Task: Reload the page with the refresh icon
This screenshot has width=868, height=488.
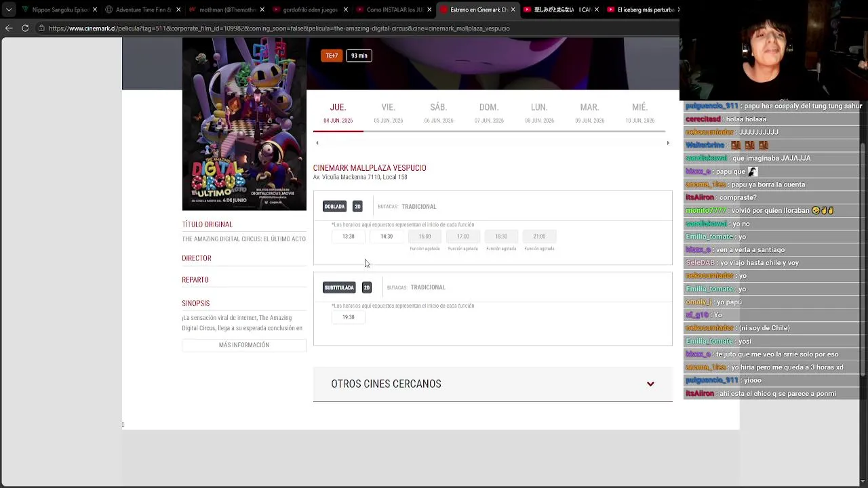Action: pyautogui.click(x=25, y=28)
